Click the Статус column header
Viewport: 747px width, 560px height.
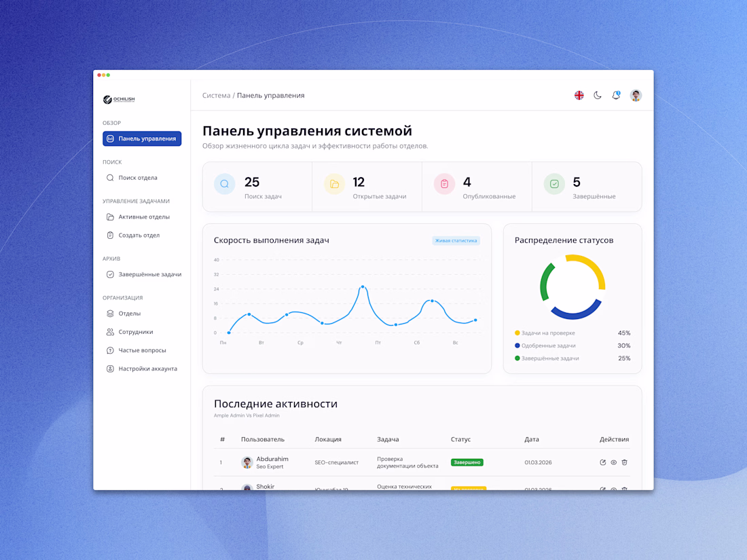460,439
